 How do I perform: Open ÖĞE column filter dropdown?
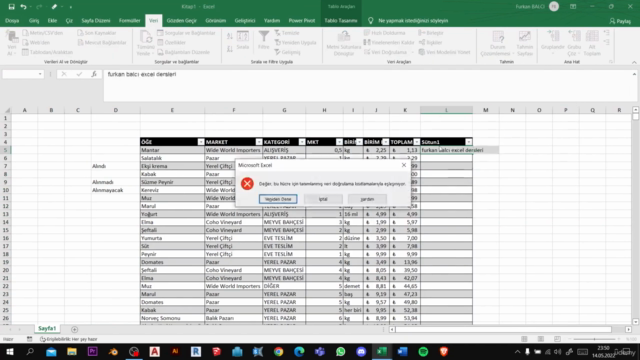(x=201, y=142)
